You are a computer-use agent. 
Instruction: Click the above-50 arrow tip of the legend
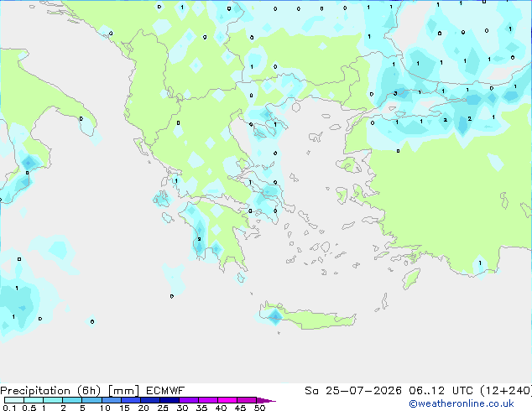pos(266,400)
